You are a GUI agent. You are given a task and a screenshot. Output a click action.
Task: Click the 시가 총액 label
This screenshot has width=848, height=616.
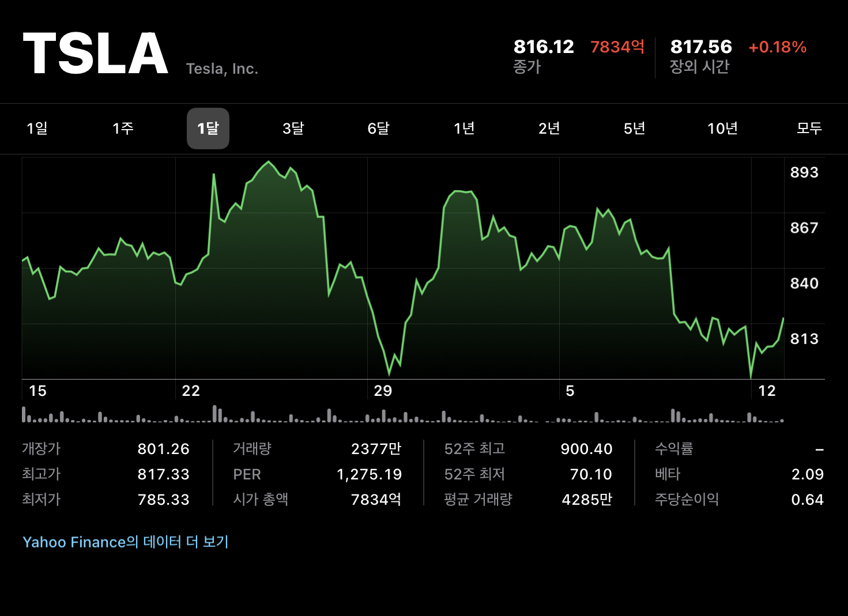(x=261, y=500)
